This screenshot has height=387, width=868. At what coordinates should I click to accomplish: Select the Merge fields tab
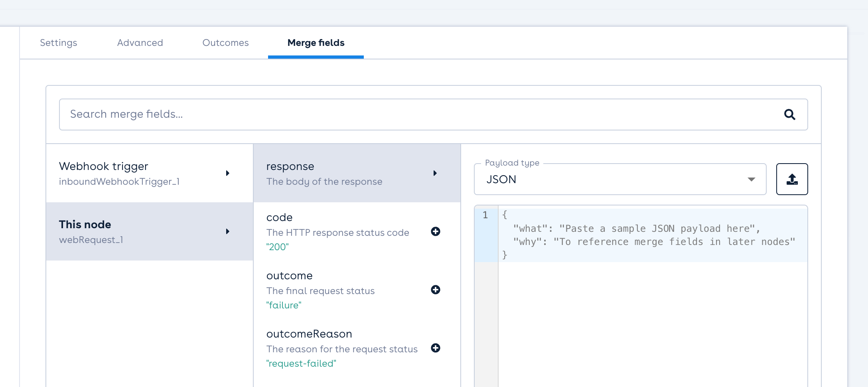tap(316, 43)
